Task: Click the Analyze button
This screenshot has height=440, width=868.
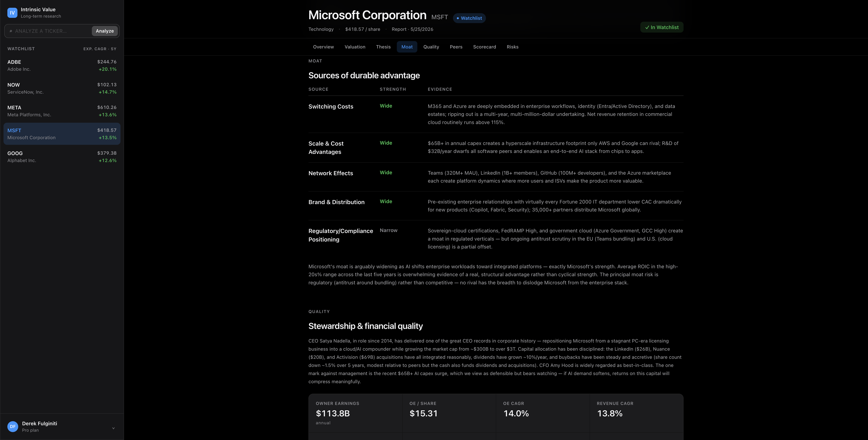Action: pyautogui.click(x=105, y=31)
